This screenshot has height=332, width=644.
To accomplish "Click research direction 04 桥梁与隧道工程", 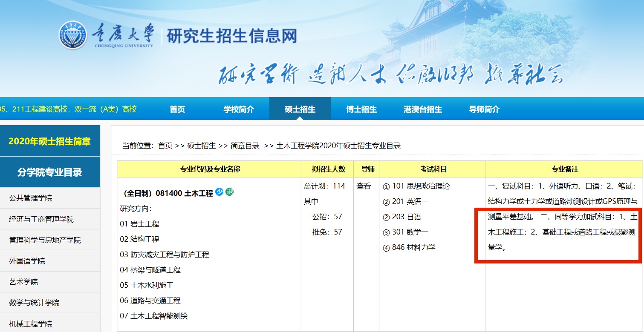I will click(150, 270).
